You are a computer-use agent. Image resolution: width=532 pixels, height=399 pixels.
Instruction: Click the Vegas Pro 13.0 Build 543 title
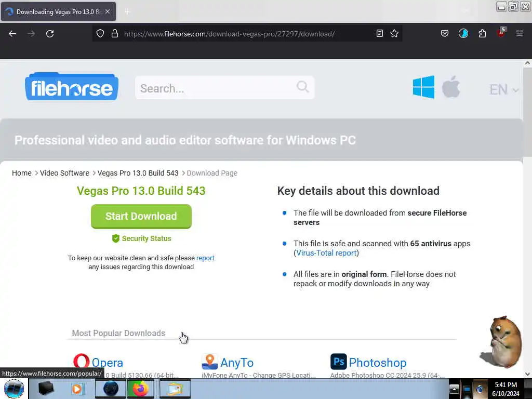[x=141, y=191]
